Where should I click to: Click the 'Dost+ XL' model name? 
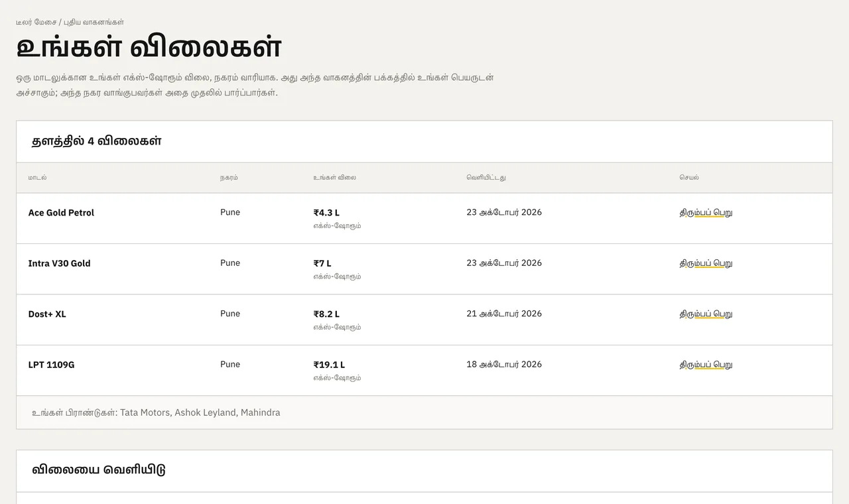click(x=47, y=314)
